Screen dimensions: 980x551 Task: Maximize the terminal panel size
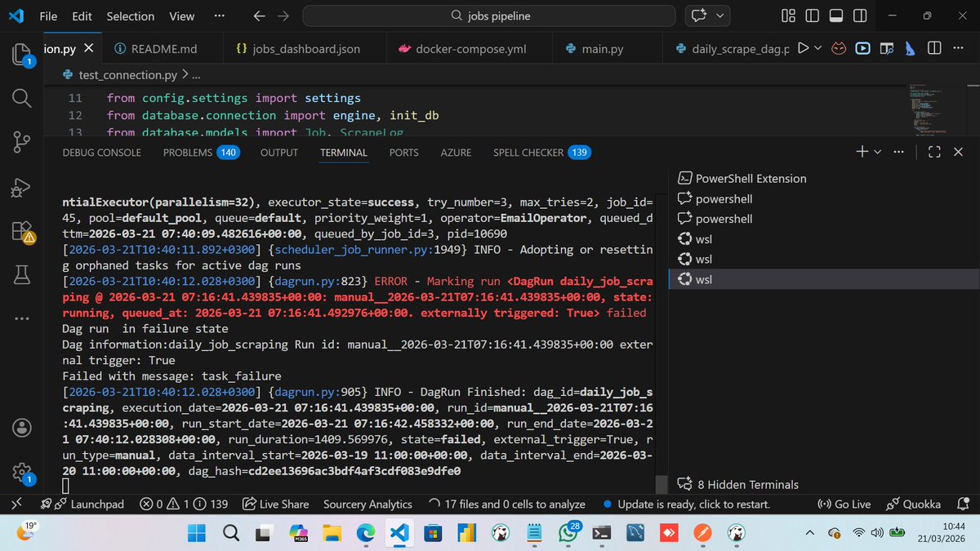click(934, 152)
